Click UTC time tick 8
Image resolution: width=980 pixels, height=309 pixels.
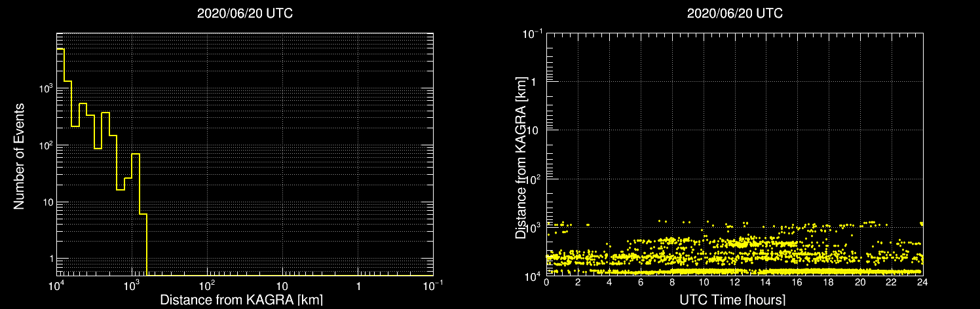[x=671, y=283]
